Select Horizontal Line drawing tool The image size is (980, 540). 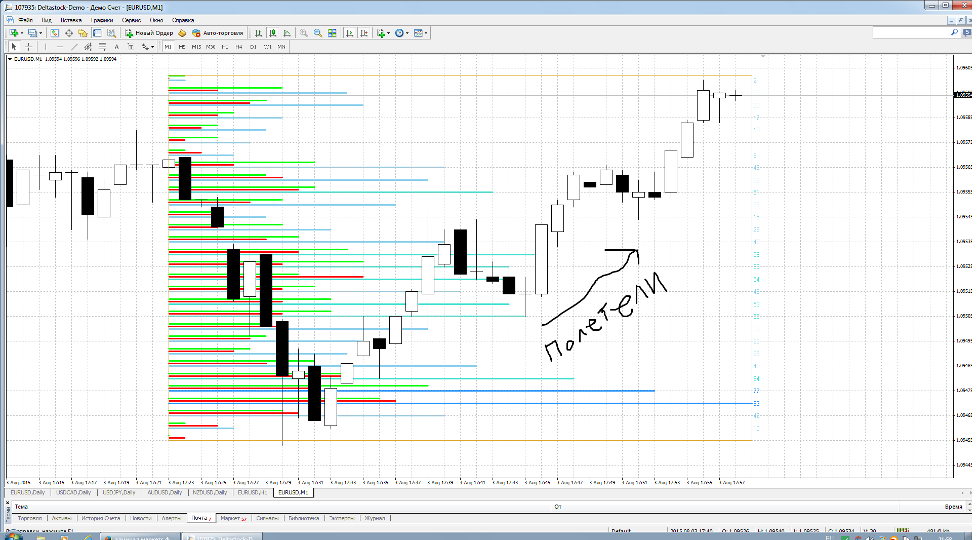[60, 47]
